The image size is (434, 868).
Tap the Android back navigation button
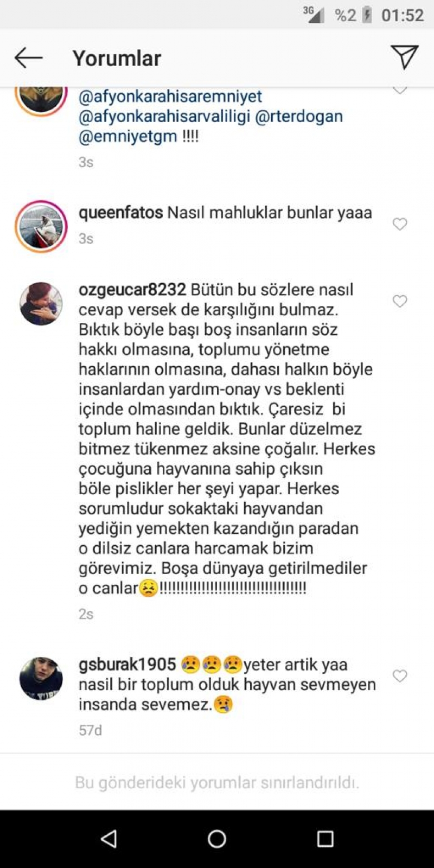tap(109, 839)
